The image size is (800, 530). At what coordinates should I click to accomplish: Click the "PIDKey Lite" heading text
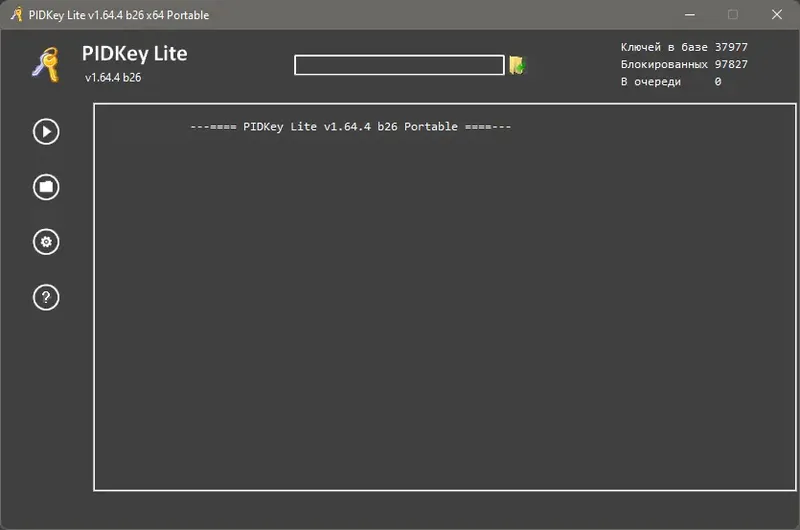coord(135,54)
